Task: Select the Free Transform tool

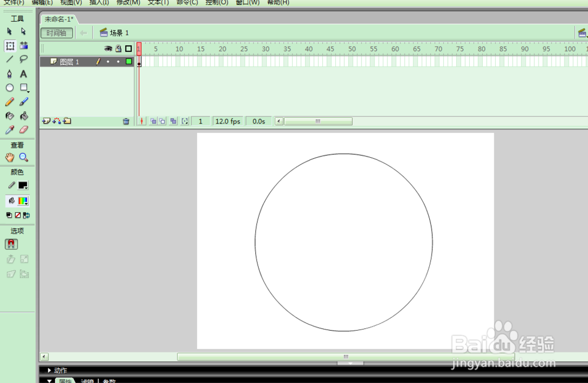Action: pos(10,46)
